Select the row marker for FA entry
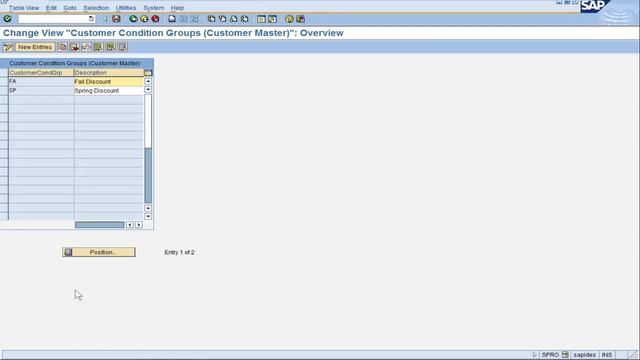The height and width of the screenshot is (360, 640). [4, 82]
